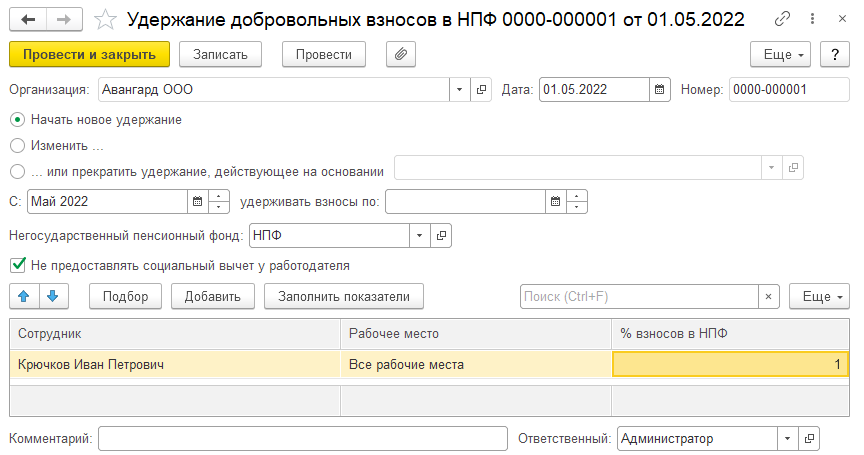The height and width of the screenshot is (455, 864).
Task: Move row up with arrow icon
Action: tap(24, 296)
